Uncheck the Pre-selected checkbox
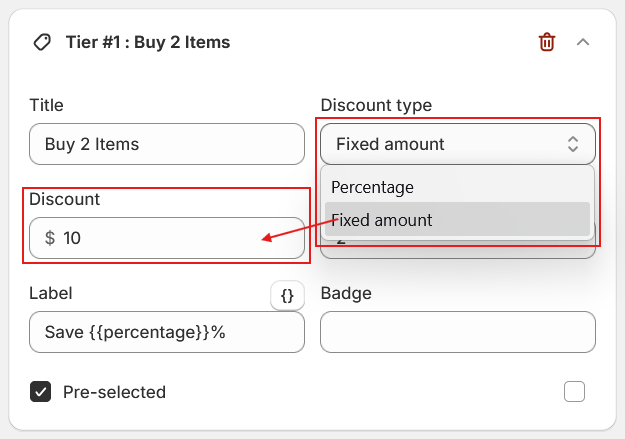Image resolution: width=625 pixels, height=439 pixels. 41,392
